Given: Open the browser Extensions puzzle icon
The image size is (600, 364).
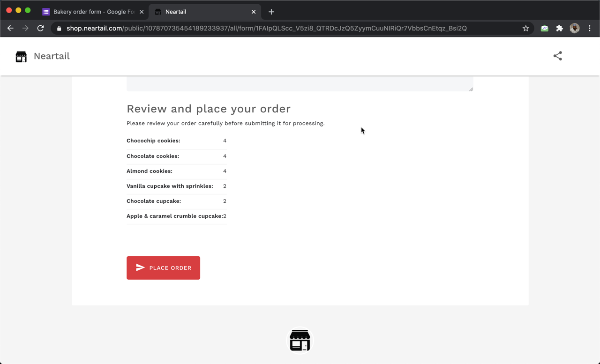Looking at the screenshot, I should click(559, 28).
